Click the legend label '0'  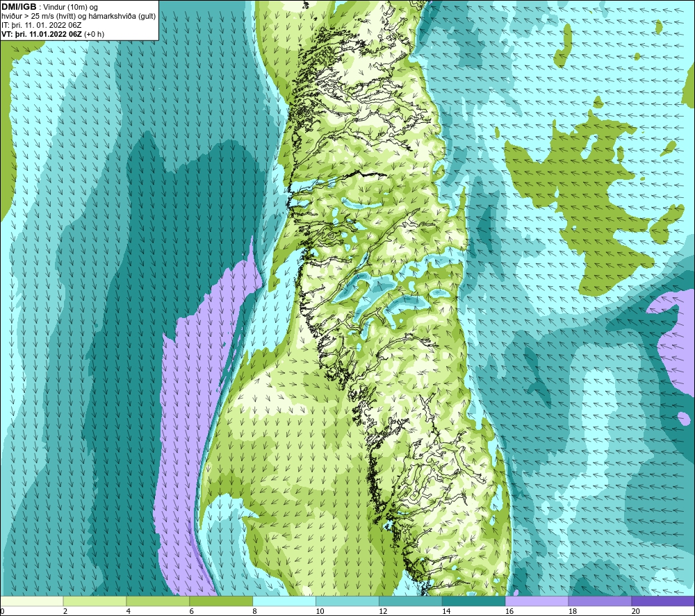pos(3,611)
